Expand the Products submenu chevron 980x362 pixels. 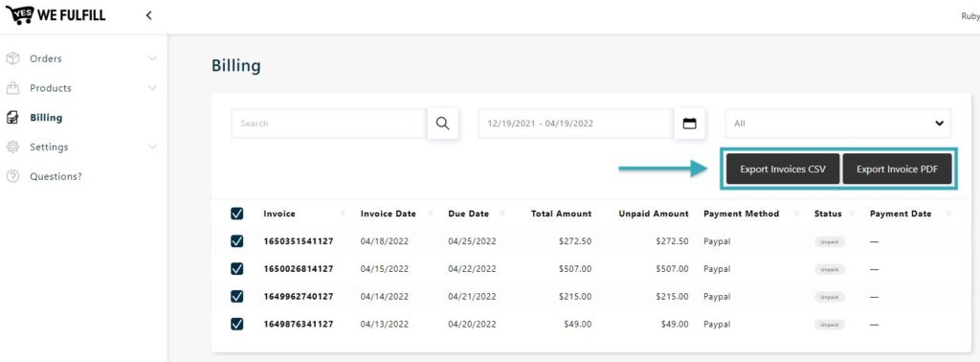(152, 88)
